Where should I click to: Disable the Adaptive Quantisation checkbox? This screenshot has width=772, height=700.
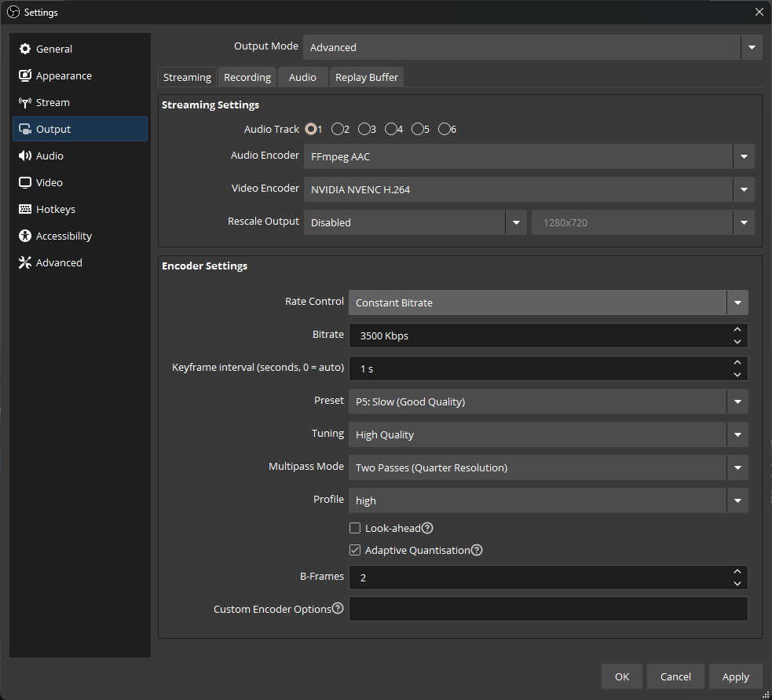355,550
